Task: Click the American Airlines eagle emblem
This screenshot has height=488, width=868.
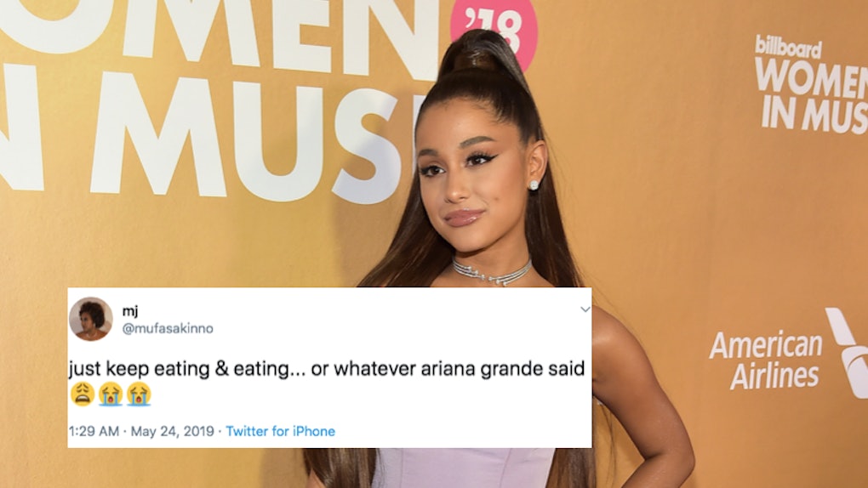Action: (847, 353)
